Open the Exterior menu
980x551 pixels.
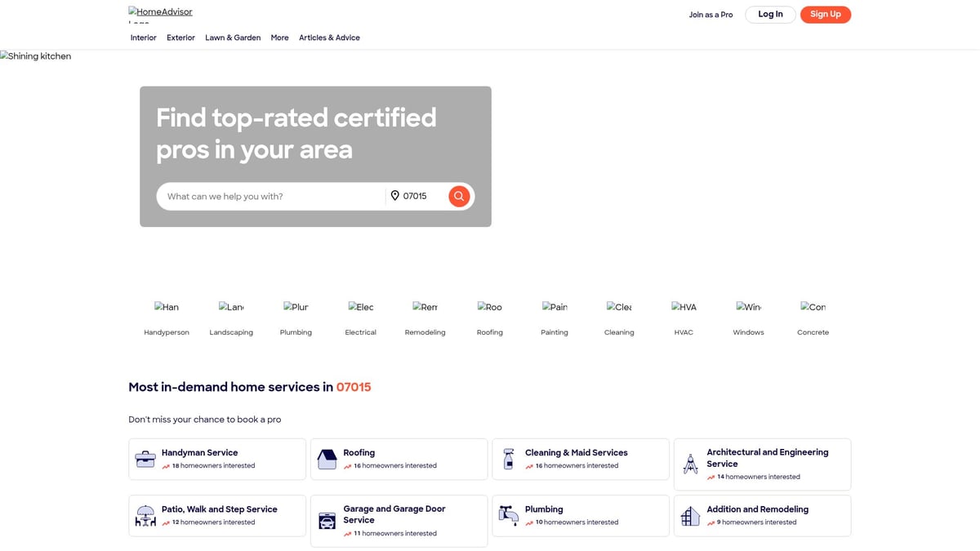180,38
